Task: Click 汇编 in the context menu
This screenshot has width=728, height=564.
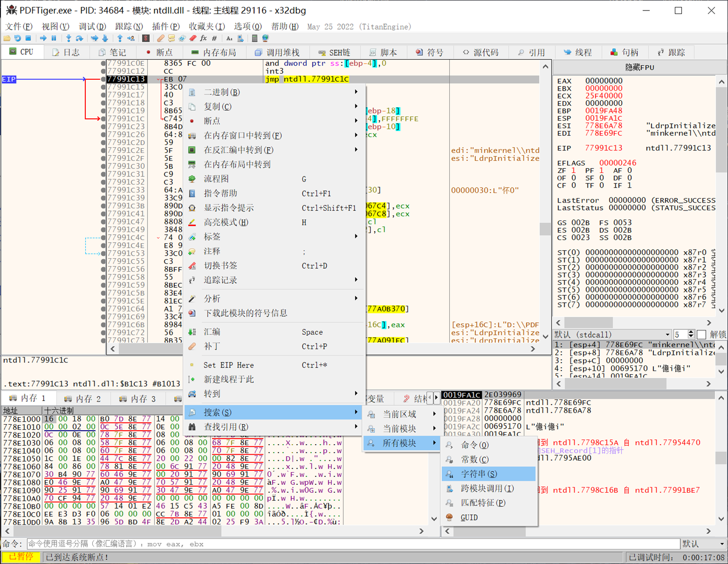Action: 274,332
